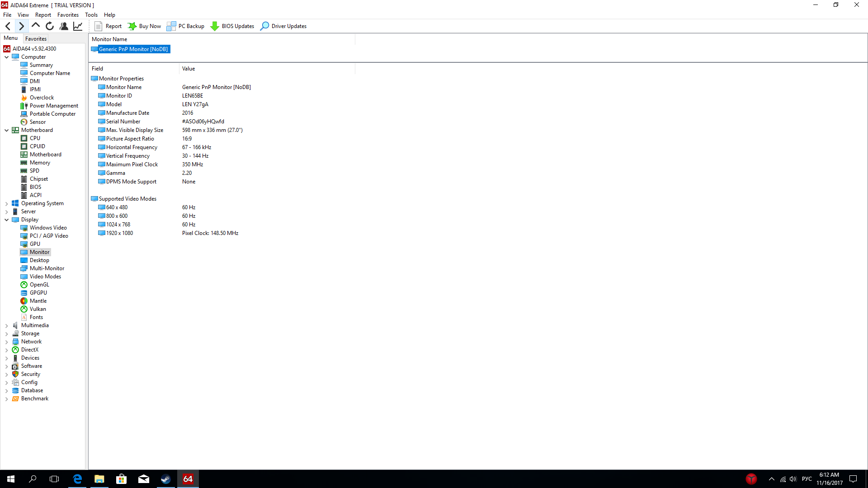Image resolution: width=868 pixels, height=488 pixels.
Task: Expand the Multimedia tree node
Action: pyautogui.click(x=7, y=326)
